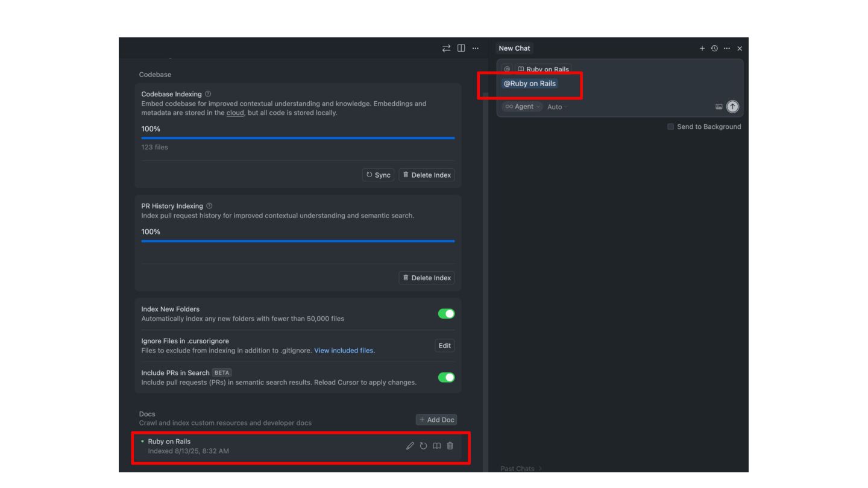The image size is (868, 488).
Task: Click the Ruby on Rails doc title
Action: click(x=169, y=442)
